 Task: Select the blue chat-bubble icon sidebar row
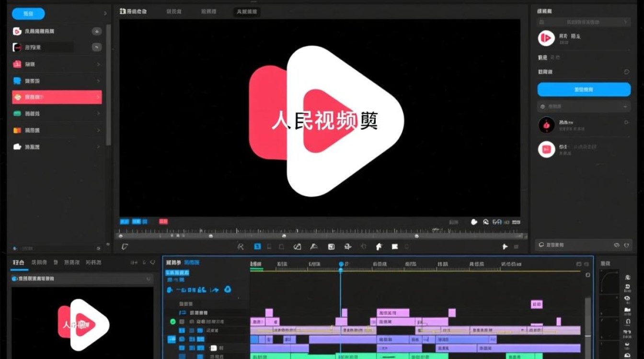(57, 81)
